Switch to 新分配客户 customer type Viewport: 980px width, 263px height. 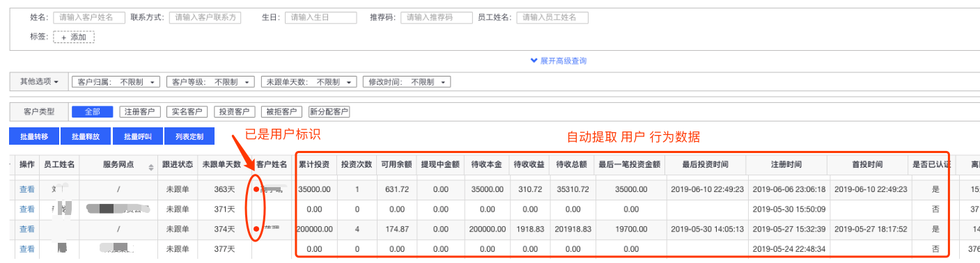coord(329,111)
